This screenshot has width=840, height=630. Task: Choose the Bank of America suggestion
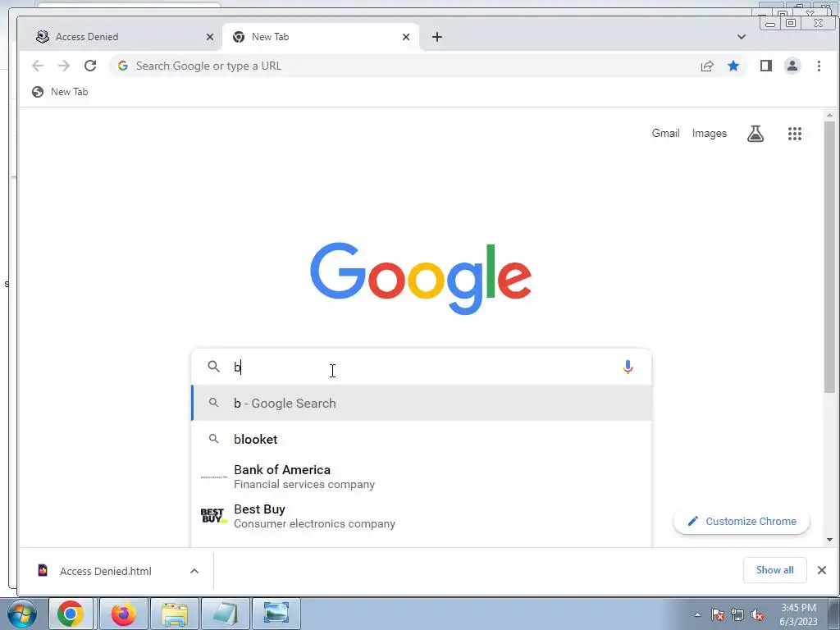pos(422,477)
